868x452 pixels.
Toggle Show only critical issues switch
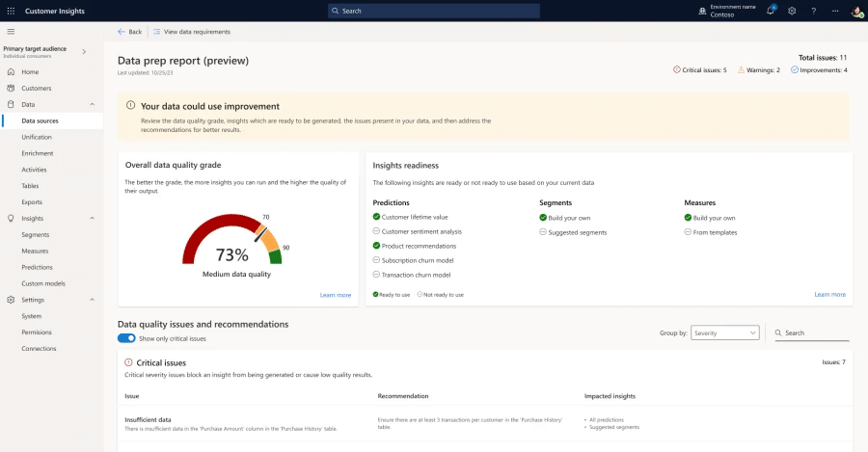coord(126,338)
